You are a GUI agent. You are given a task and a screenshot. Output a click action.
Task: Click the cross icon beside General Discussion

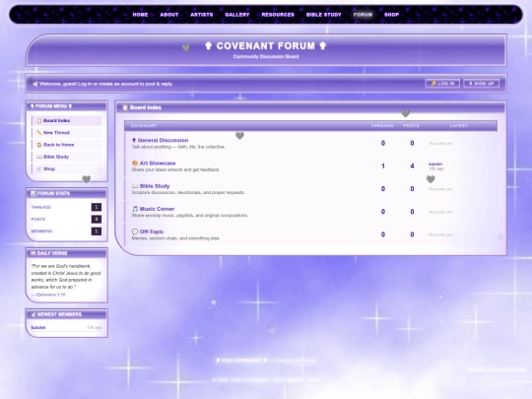(x=134, y=140)
